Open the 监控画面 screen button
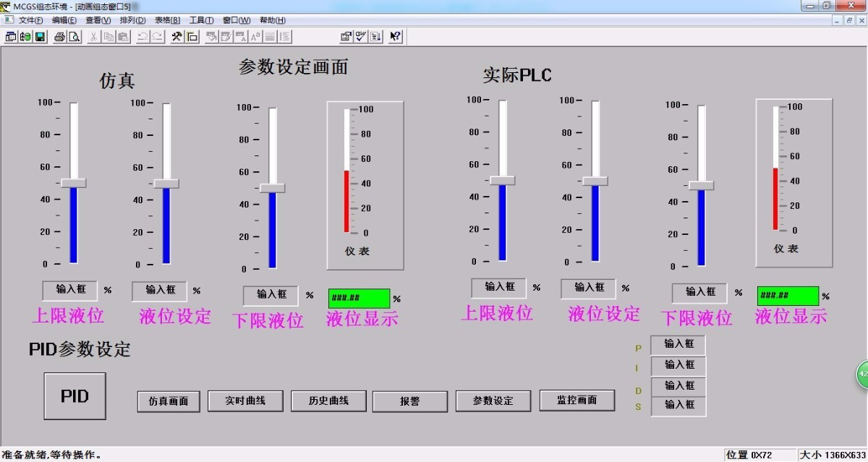 (576, 400)
